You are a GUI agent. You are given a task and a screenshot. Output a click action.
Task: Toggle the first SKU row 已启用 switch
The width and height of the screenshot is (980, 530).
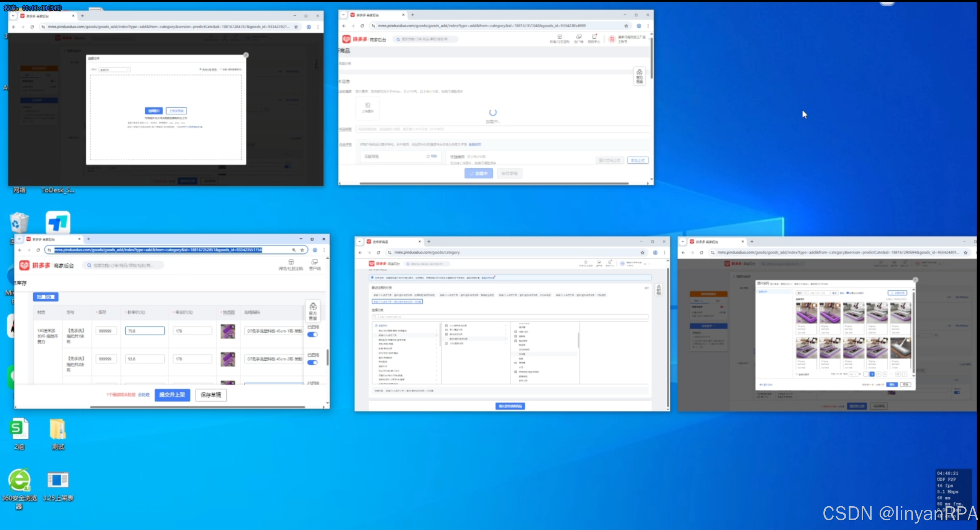click(312, 334)
